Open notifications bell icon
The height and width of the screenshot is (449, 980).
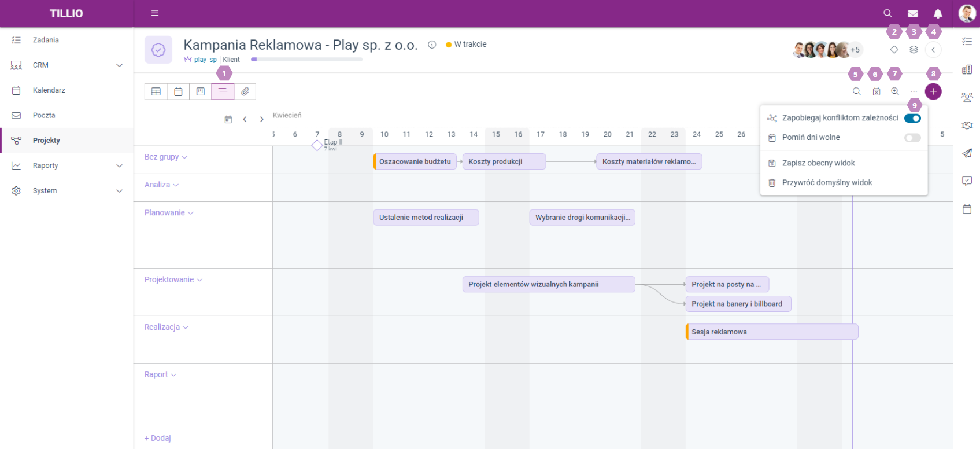coord(938,13)
